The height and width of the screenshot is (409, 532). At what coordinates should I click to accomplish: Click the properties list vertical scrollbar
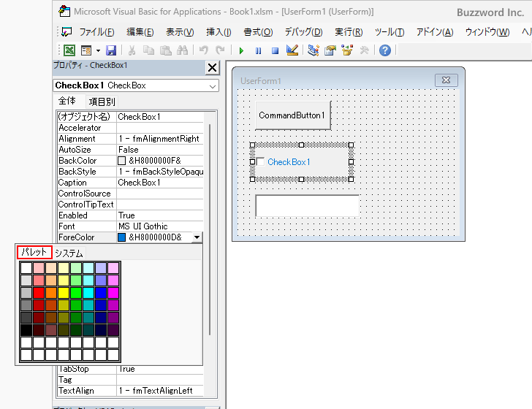coord(210,229)
